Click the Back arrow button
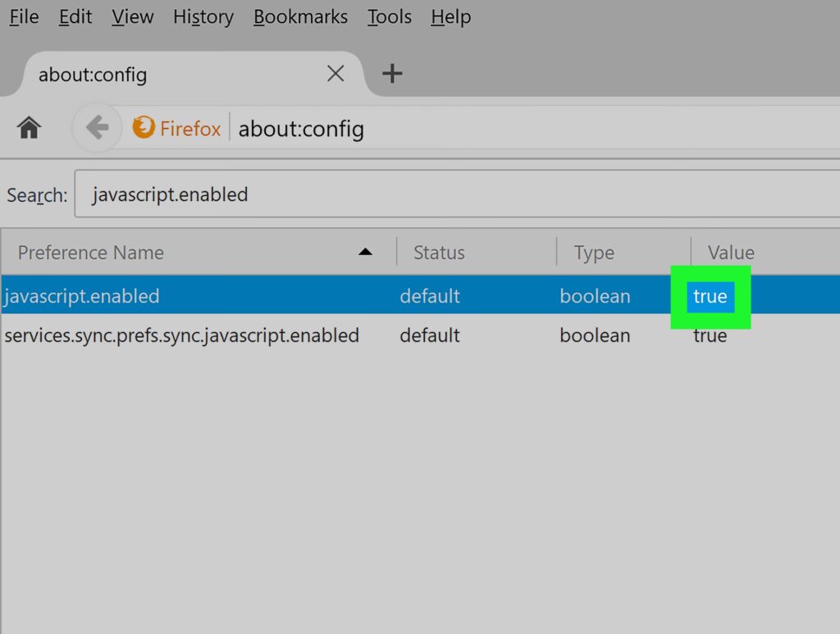This screenshot has width=840, height=634. click(x=97, y=128)
